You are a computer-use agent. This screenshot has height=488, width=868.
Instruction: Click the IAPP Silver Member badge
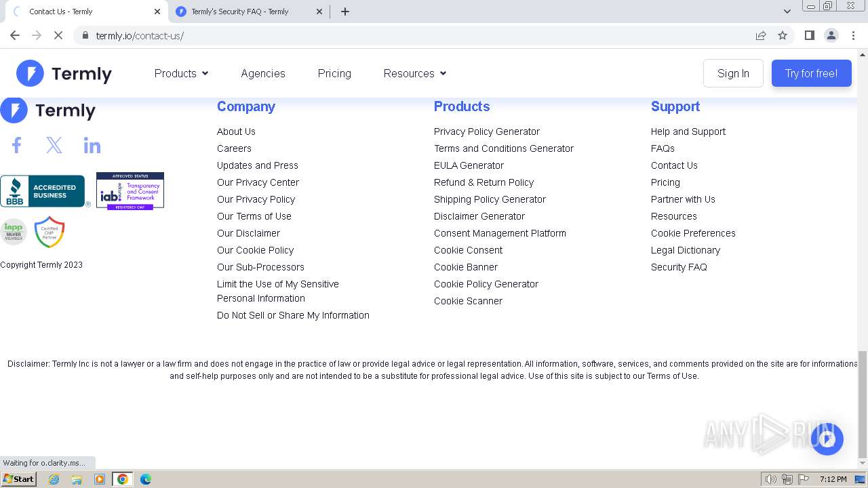[13, 232]
